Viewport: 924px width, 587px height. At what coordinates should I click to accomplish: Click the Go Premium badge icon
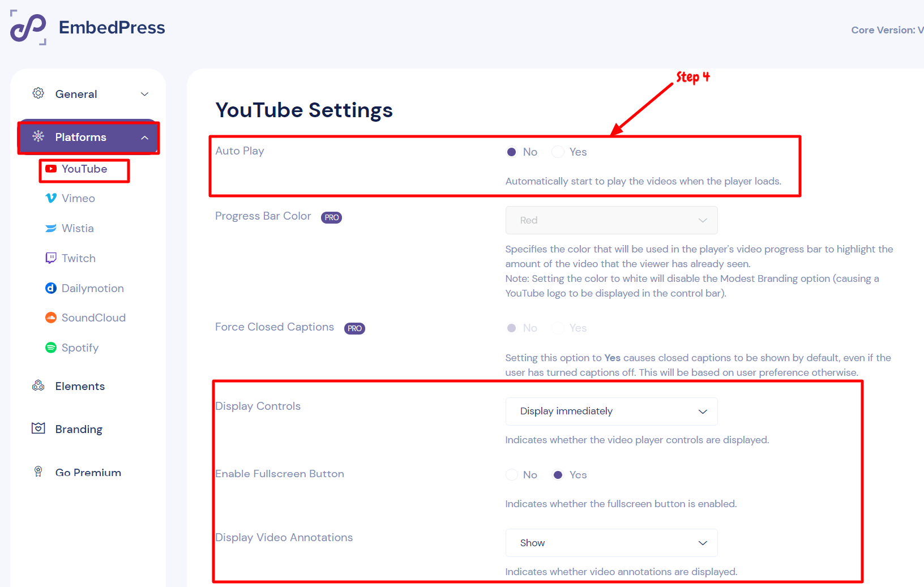pos(38,472)
